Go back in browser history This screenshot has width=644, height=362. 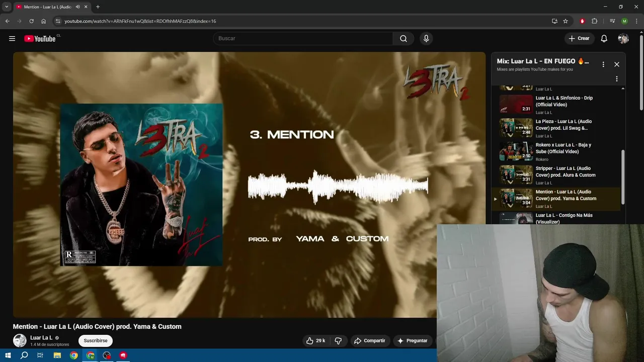click(7, 21)
